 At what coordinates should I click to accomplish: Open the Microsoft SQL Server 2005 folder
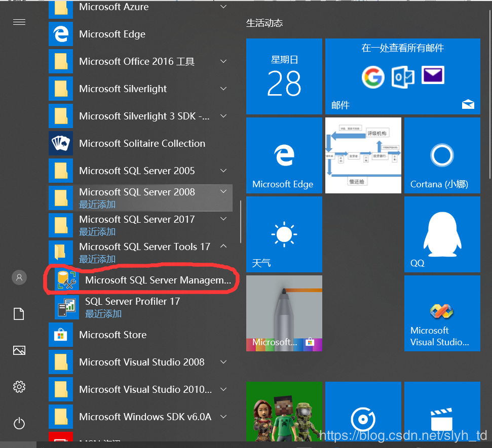tap(137, 171)
